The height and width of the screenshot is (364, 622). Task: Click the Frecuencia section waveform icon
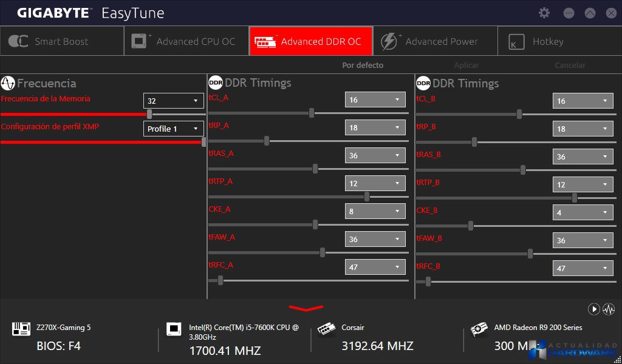[8, 83]
